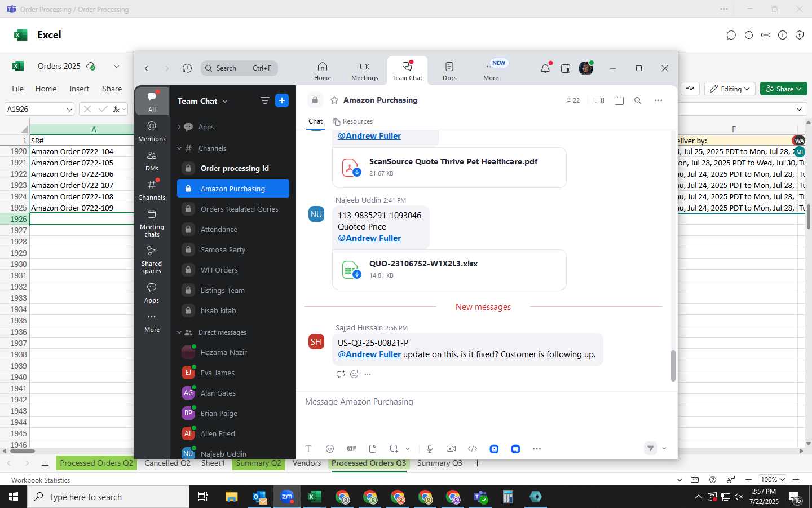Image resolution: width=812 pixels, height=508 pixels.
Task: Search within the Amazon Purchasing channel
Action: pos(638,100)
